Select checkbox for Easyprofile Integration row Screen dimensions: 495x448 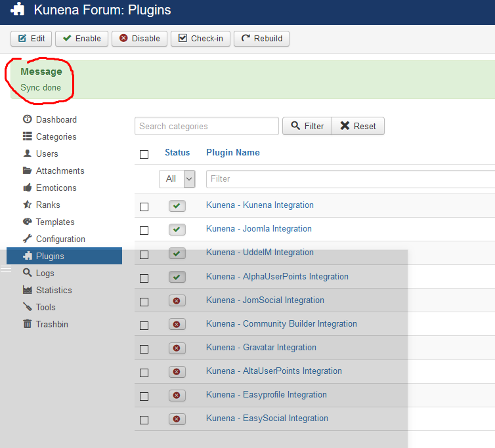point(144,396)
